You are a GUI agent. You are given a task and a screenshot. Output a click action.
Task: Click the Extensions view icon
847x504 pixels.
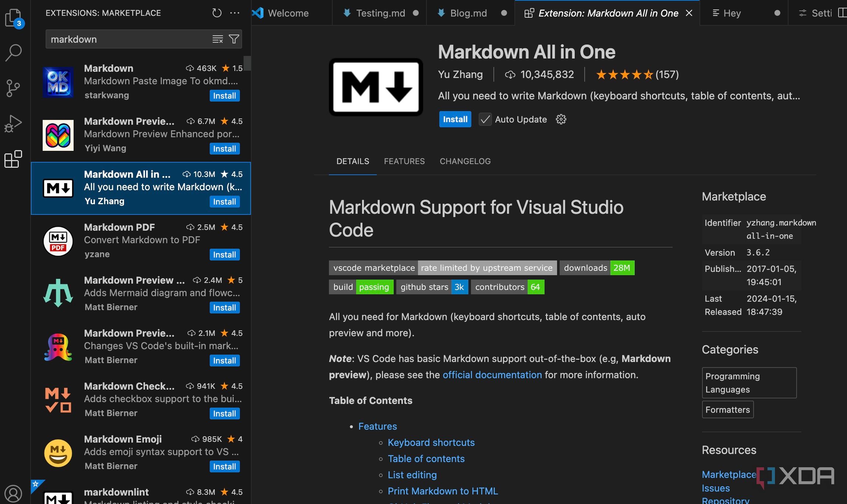(14, 159)
